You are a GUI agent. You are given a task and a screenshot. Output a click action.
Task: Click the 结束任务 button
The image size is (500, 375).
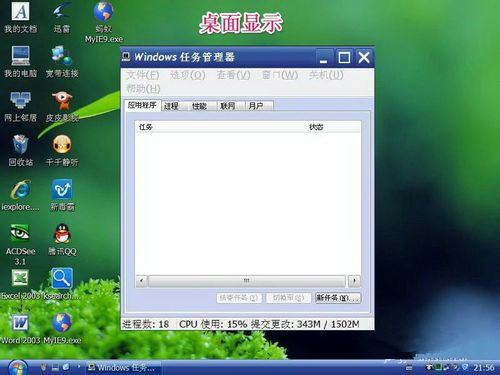239,298
